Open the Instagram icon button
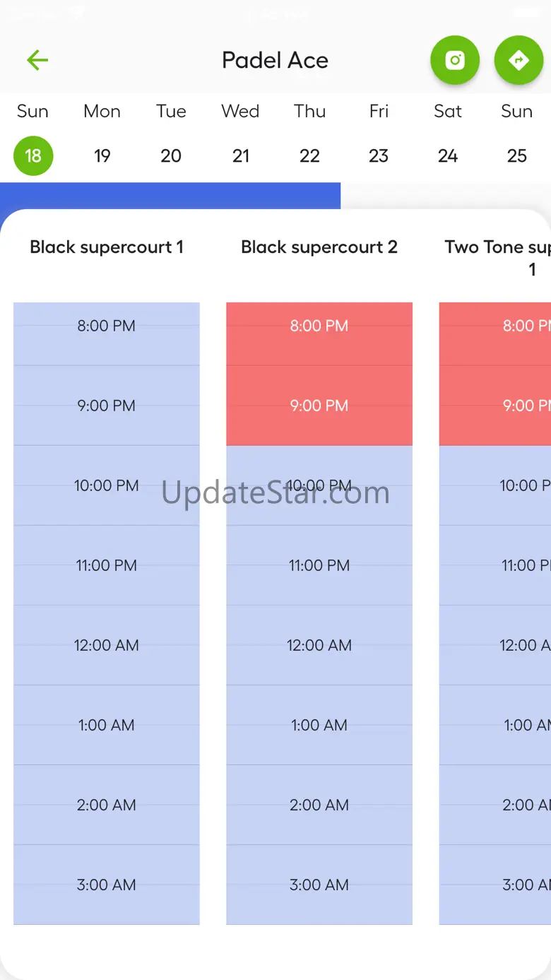551x980 pixels. [x=455, y=61]
